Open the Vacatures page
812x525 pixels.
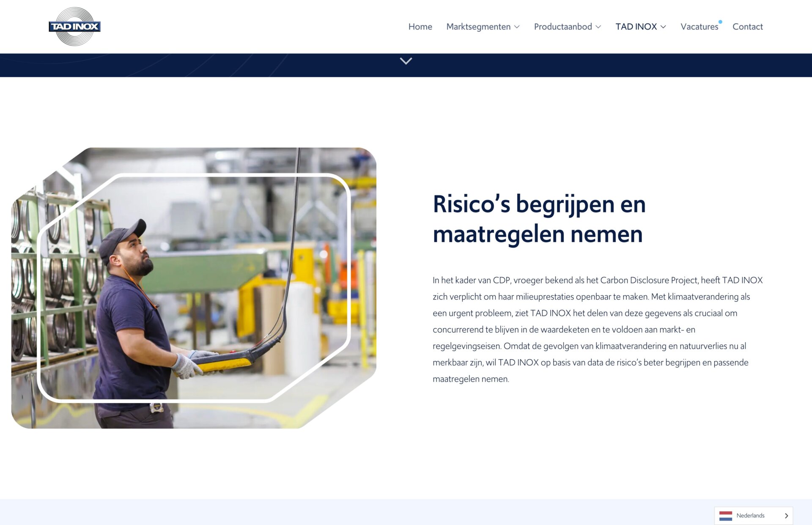[x=700, y=27]
